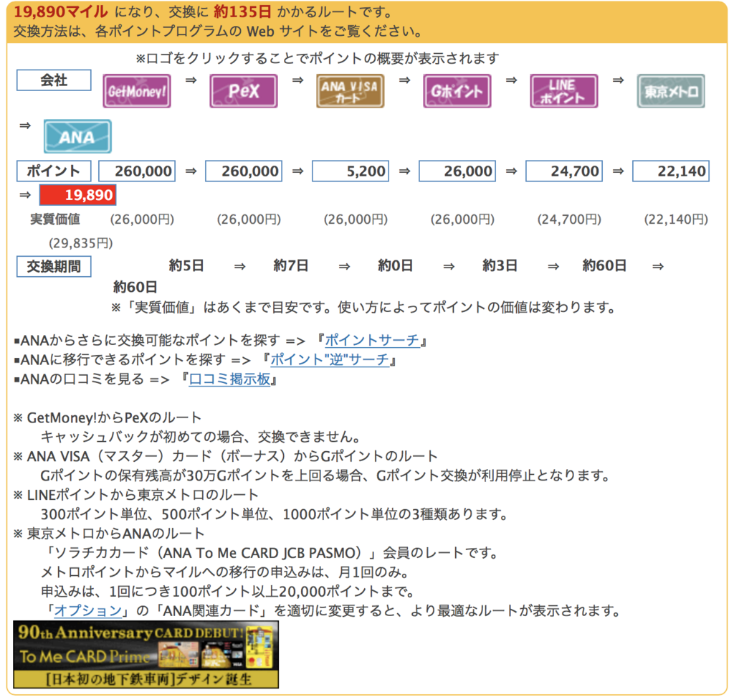Click the GetMoney!からPeXのルート note heading
Screen dimensions: 734x700
114,417
